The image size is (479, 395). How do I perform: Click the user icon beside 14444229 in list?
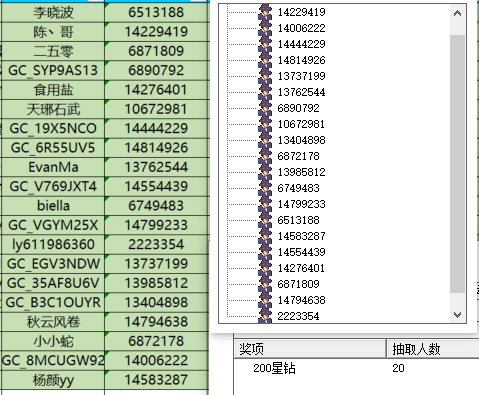pos(265,44)
